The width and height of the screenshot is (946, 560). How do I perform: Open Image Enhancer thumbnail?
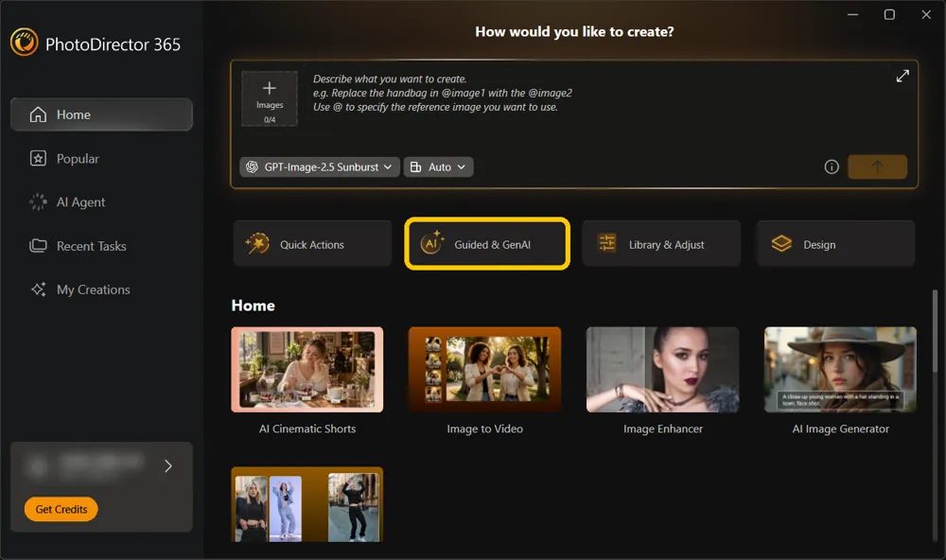[x=662, y=370]
